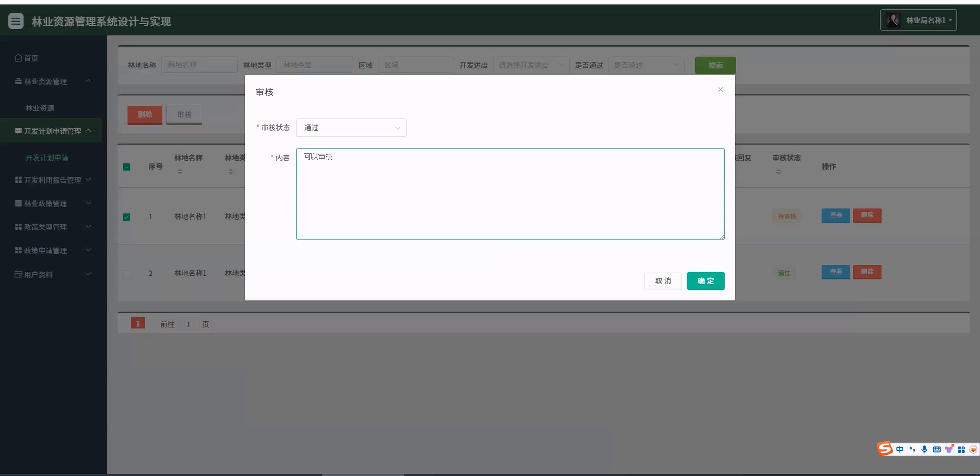Open the 审核状态 dropdown showing 通过
Screen dimensions: 980x476
point(351,128)
